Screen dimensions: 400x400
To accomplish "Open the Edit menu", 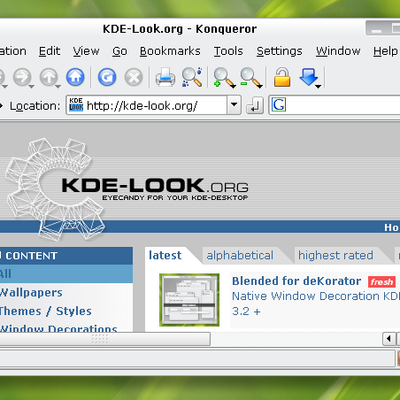I will click(x=49, y=51).
